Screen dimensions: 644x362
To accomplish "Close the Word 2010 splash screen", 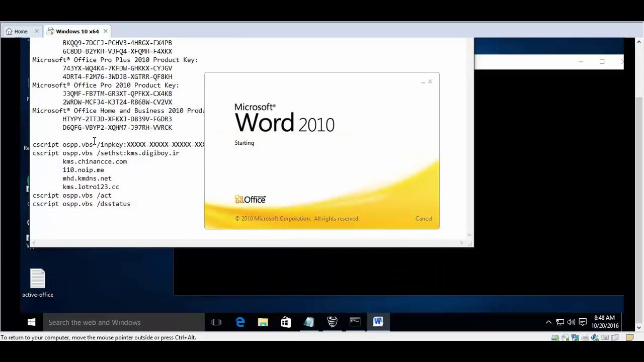I will coord(430,81).
